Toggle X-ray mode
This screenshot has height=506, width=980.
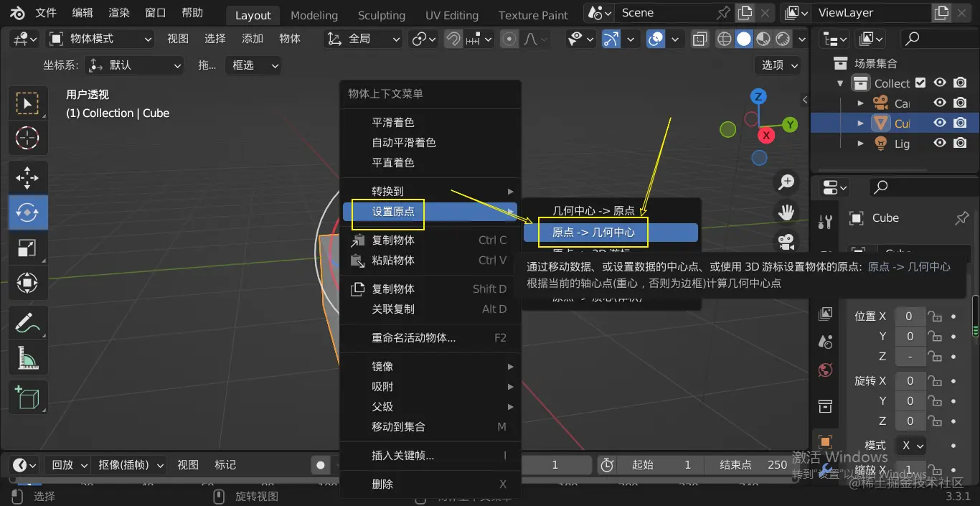[x=700, y=39]
